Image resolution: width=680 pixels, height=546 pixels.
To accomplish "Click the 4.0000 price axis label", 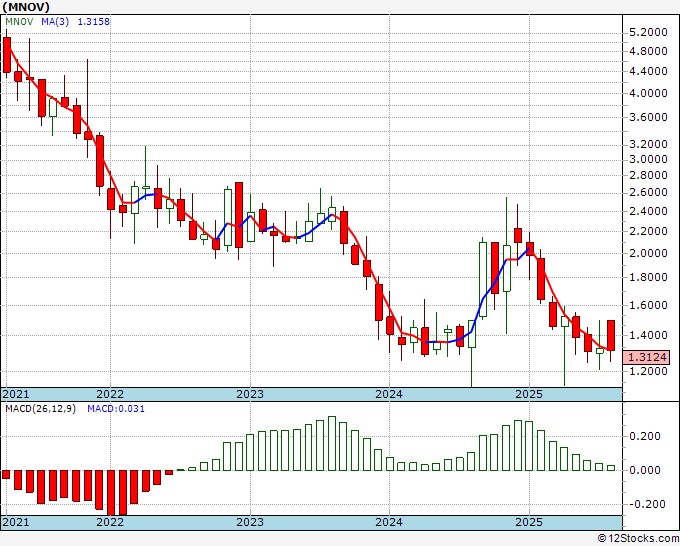I will coord(648,93).
